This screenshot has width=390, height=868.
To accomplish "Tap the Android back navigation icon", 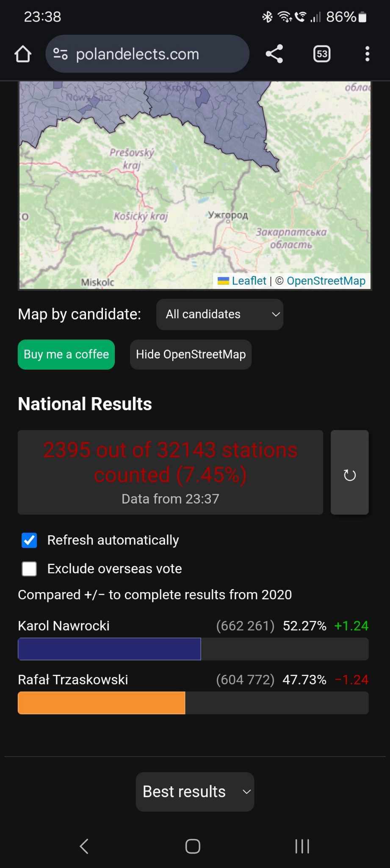I will [84, 846].
